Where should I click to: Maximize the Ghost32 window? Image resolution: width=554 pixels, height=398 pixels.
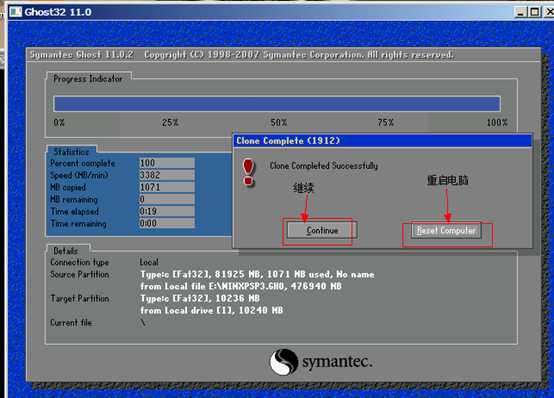(x=535, y=12)
